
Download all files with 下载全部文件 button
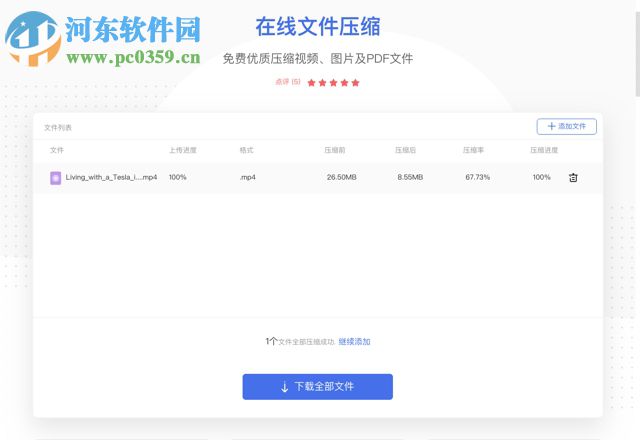pyautogui.click(x=318, y=387)
